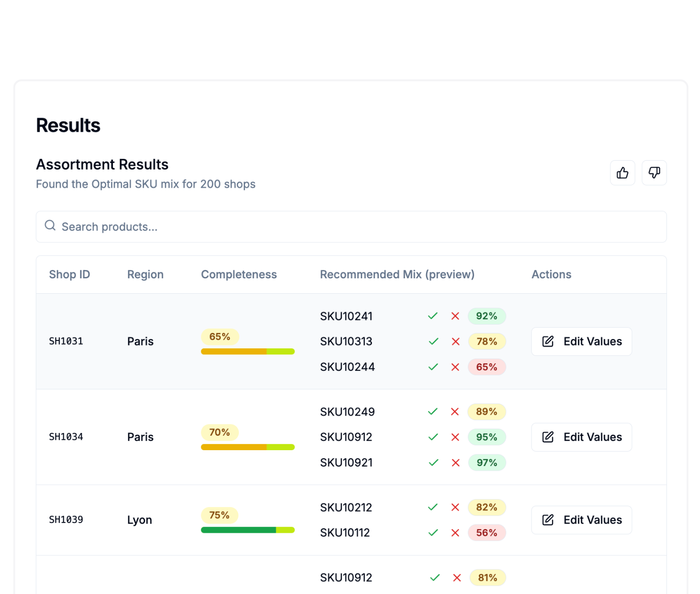
Task: Approve SKU10912 with the green checkmark
Action: tap(433, 437)
